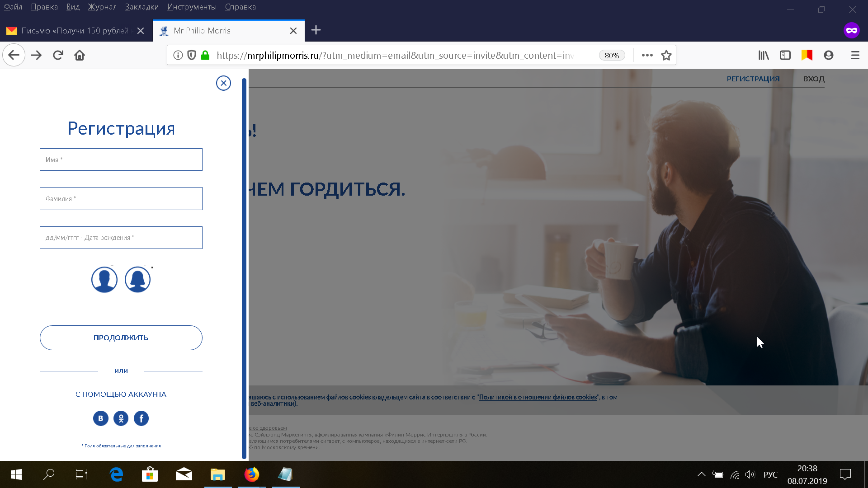Image resolution: width=868 pixels, height=488 pixels.
Task: Open the Вид menu
Action: pos(73,7)
